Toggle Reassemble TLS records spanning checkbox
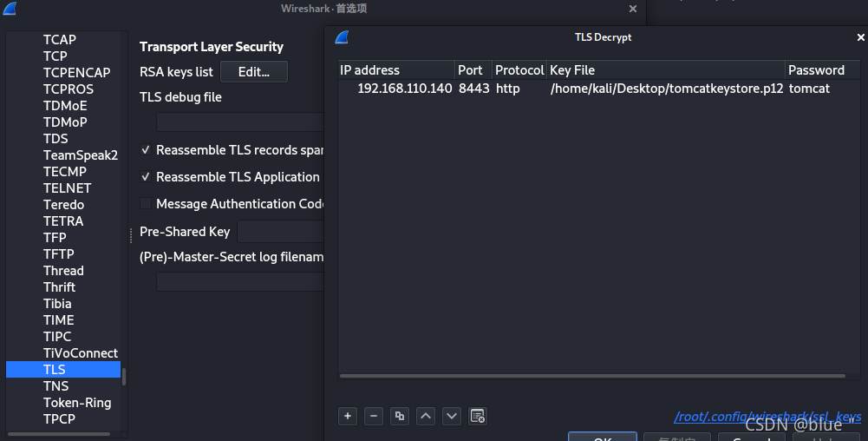Viewport: 868px width, 441px height. coord(146,150)
